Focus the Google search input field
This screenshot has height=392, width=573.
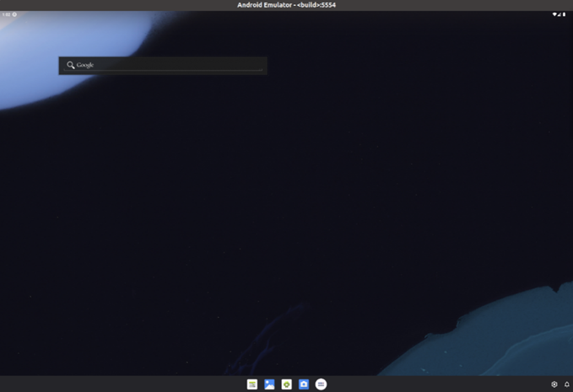point(169,65)
